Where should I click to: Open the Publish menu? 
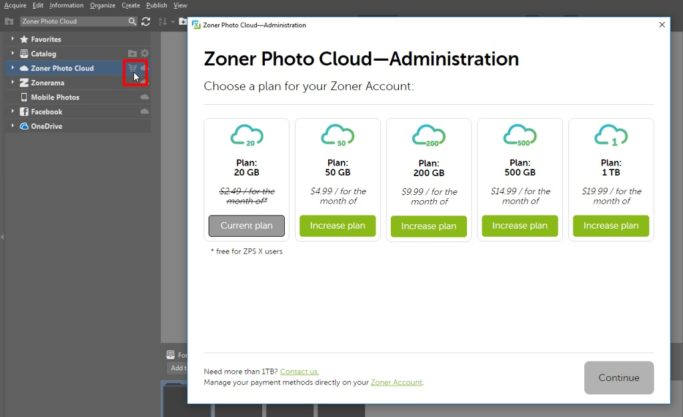click(156, 5)
